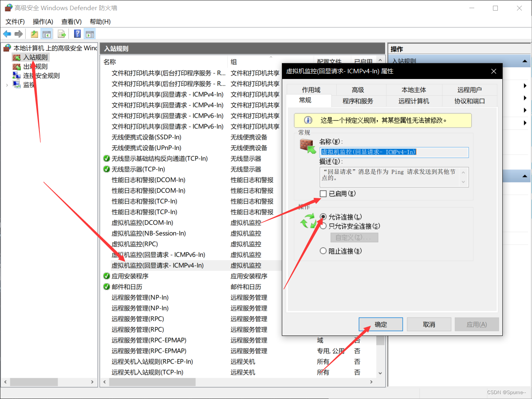Click the info icon in predefined rule notice
Viewport: 532px width, 399px height.
coord(308,120)
